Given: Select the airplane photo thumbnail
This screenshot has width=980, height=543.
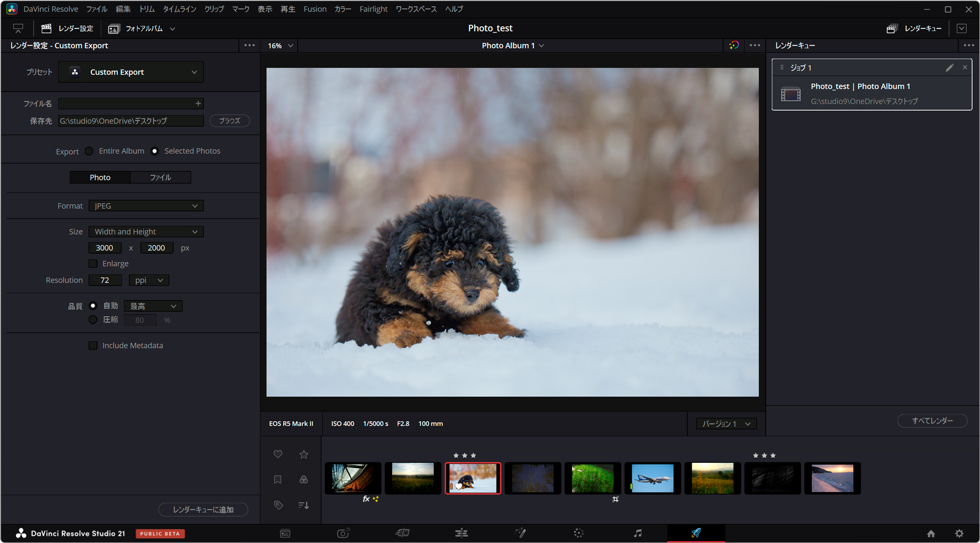Looking at the screenshot, I should point(652,478).
